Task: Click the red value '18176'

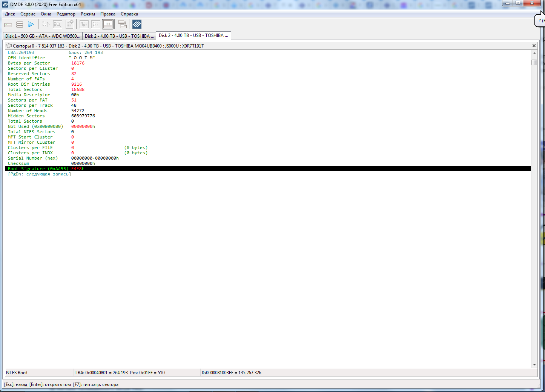Action: pyautogui.click(x=78, y=63)
